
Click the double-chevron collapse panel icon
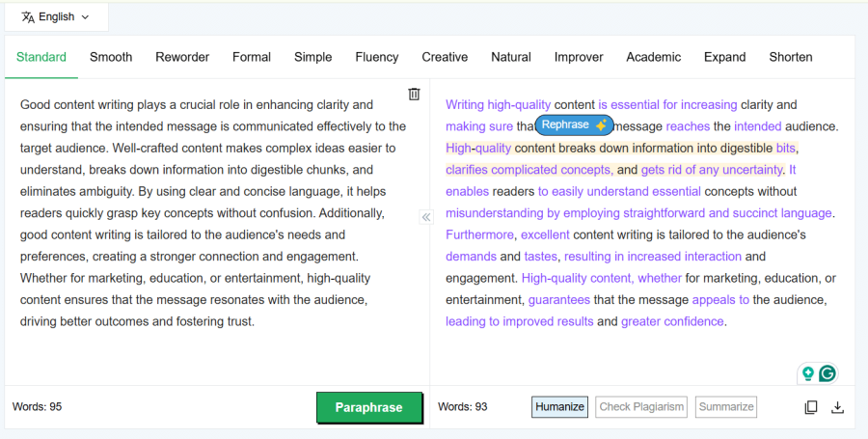(x=426, y=217)
